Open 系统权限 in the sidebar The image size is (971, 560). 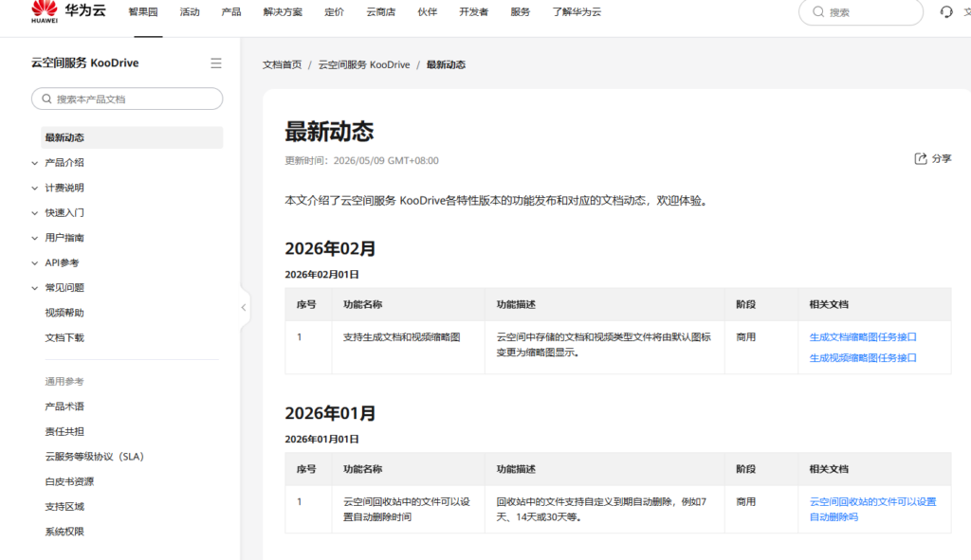pyautogui.click(x=64, y=532)
